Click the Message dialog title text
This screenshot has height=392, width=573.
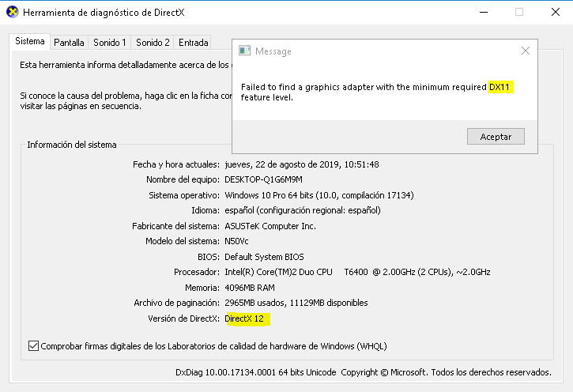[273, 51]
